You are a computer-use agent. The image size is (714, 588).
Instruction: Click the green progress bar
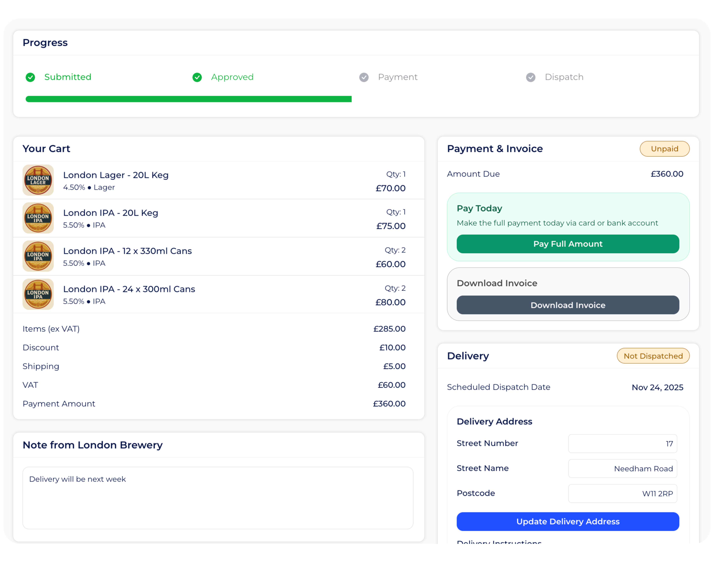188,99
